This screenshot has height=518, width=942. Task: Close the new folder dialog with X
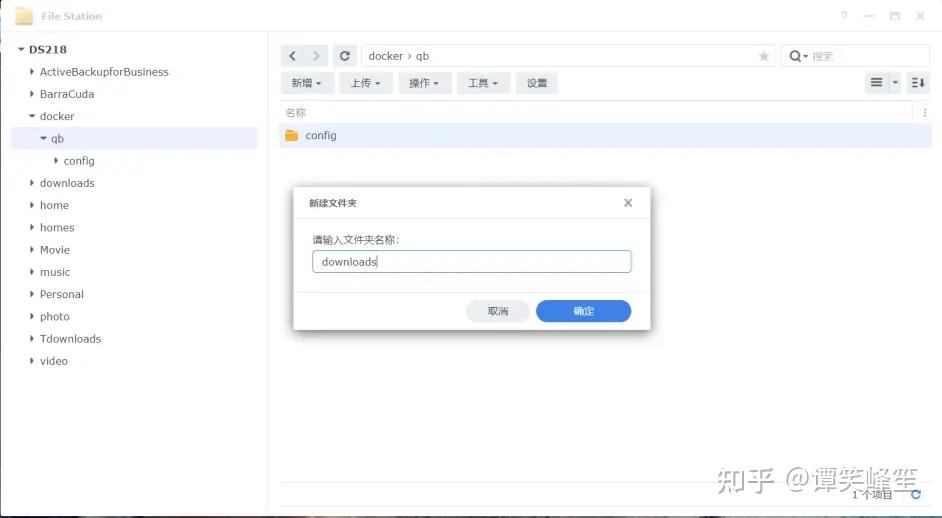point(628,203)
